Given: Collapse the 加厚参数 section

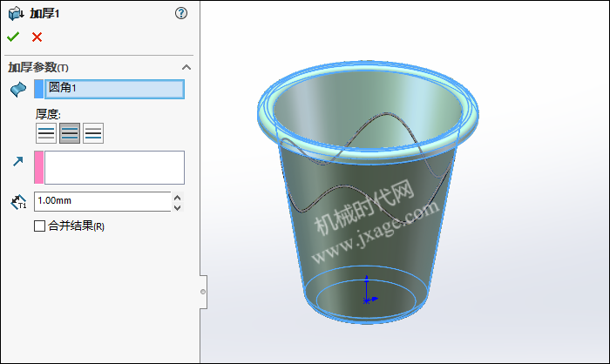Looking at the screenshot, I should (186, 67).
